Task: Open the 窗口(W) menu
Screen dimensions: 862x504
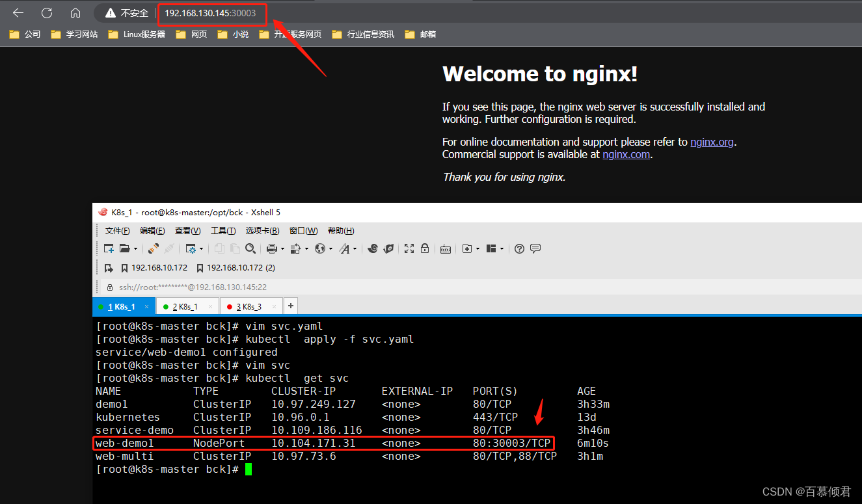Action: 304,231
